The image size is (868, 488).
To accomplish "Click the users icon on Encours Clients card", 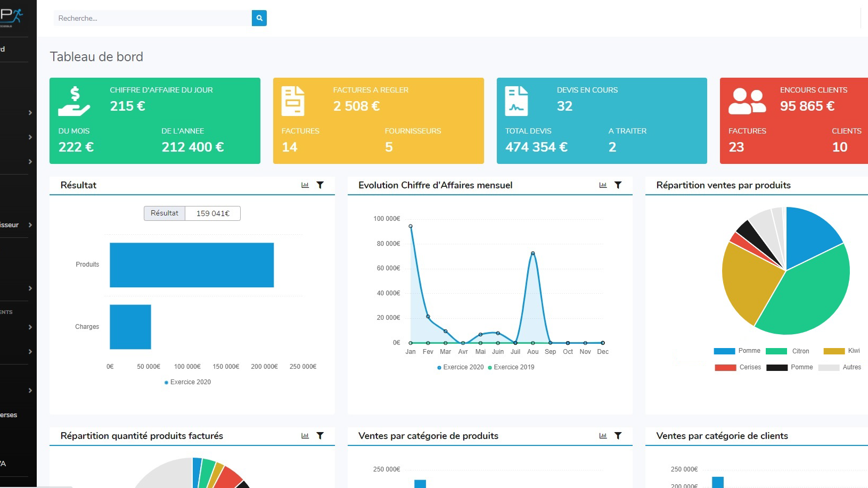I will click(747, 101).
